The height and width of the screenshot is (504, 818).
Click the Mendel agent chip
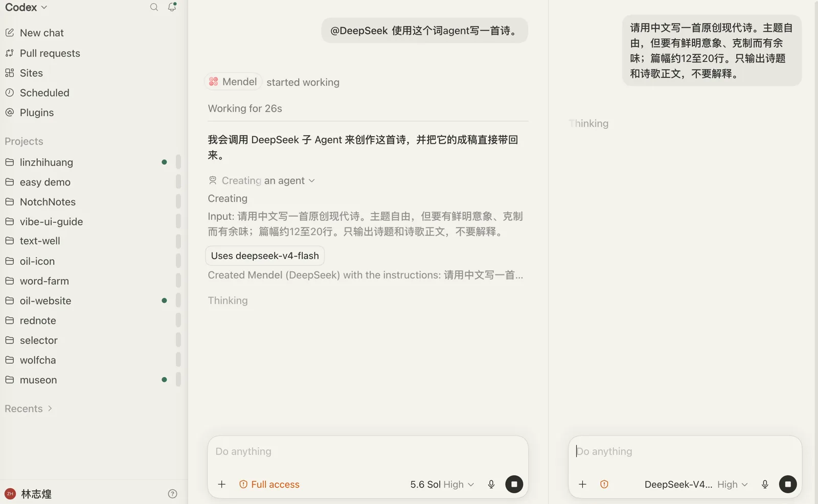pos(233,82)
